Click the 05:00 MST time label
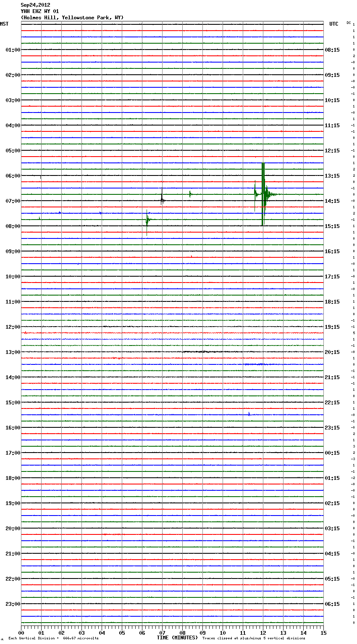 13,151
